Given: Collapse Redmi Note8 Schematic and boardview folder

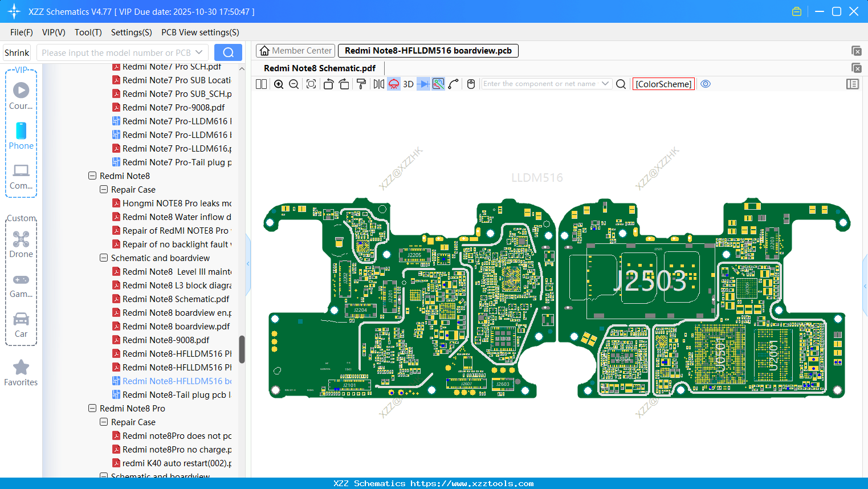Looking at the screenshot, I should click(104, 258).
